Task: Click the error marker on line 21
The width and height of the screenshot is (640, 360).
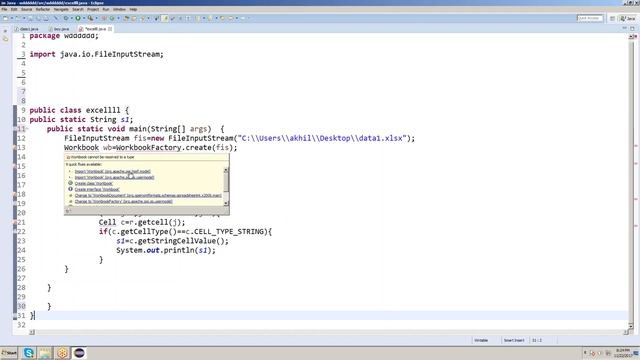Action: click(15, 222)
